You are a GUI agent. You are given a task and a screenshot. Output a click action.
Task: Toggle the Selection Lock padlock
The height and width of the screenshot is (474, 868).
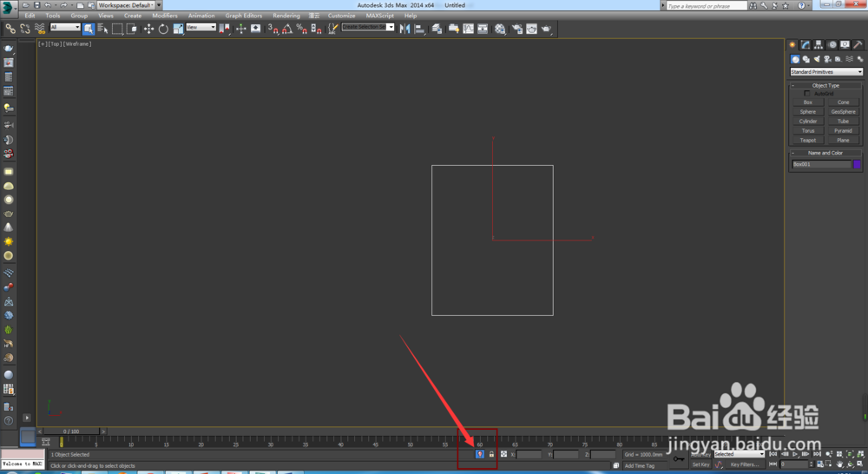[x=491, y=454]
